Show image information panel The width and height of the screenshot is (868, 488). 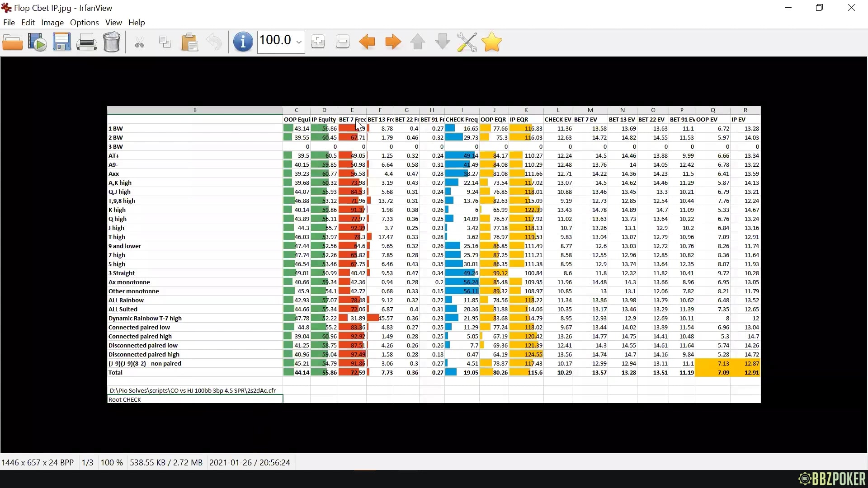pos(243,42)
